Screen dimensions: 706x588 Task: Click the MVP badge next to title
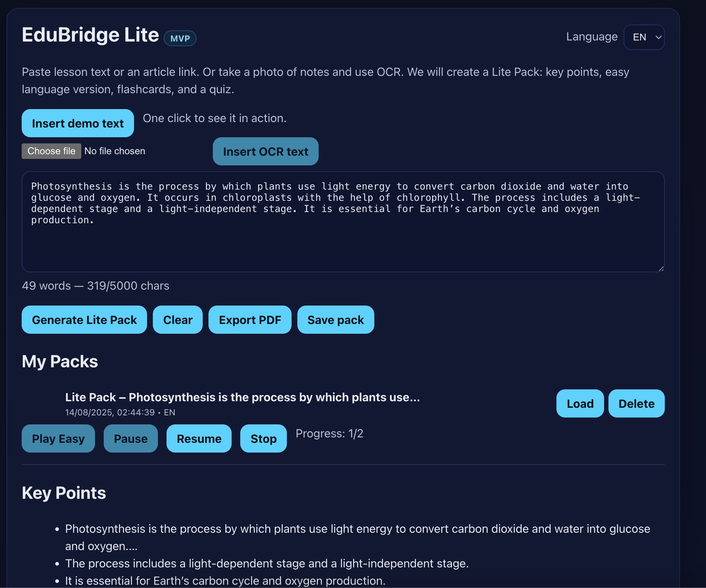tap(180, 39)
